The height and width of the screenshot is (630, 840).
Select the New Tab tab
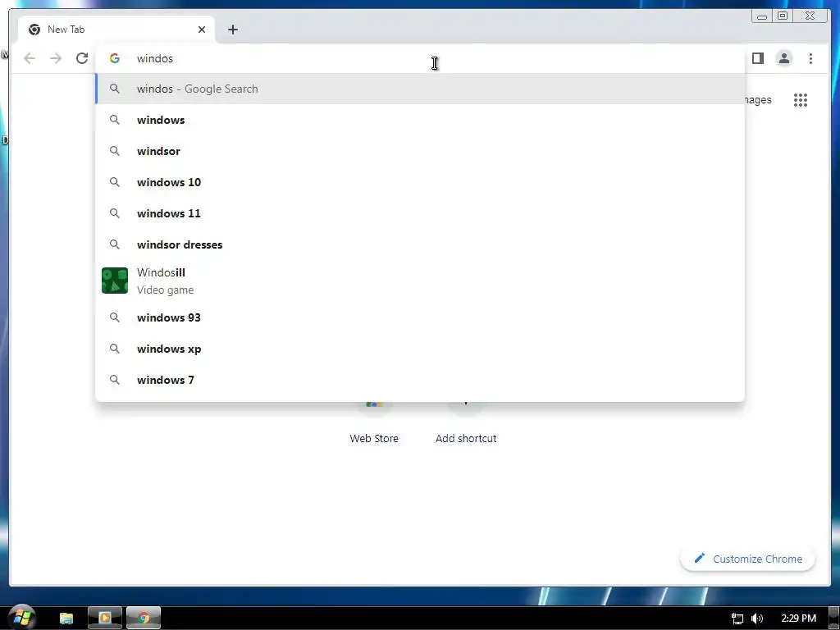[116, 30]
